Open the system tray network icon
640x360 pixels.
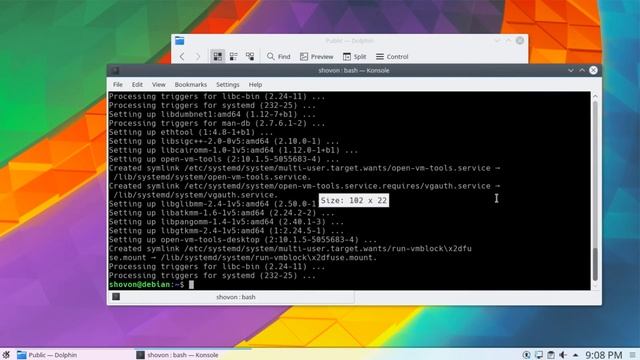click(x=539, y=355)
